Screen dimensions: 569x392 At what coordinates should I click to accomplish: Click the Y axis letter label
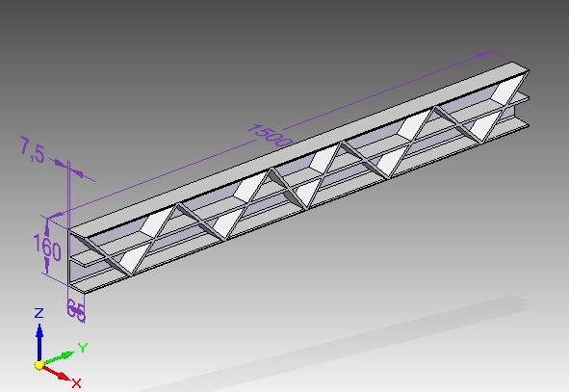83,348
